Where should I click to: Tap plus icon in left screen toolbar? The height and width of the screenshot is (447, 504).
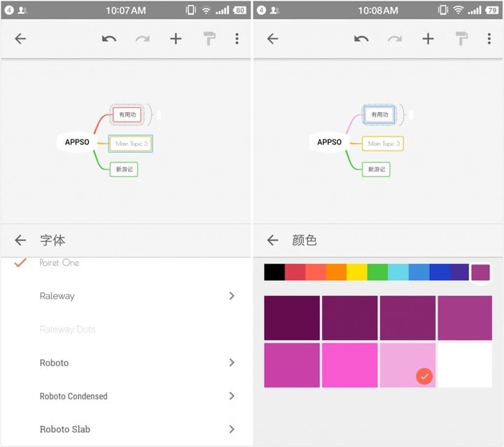(176, 39)
